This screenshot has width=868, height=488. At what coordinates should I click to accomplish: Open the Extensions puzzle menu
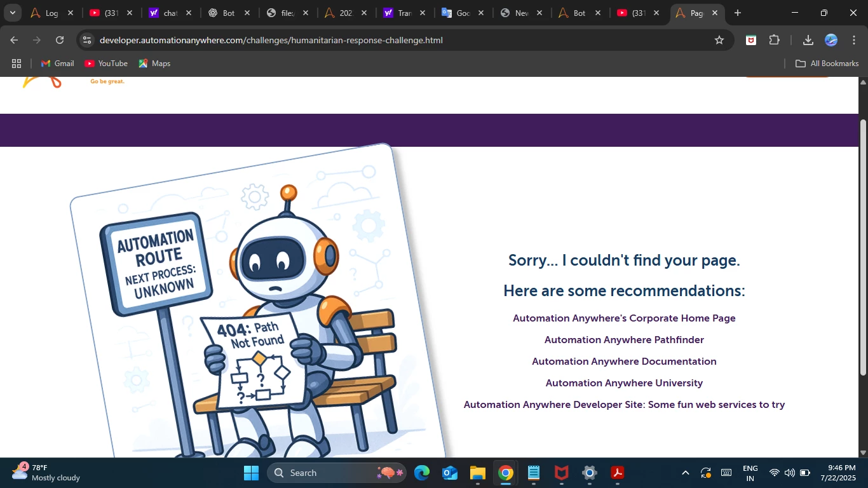pyautogui.click(x=774, y=40)
